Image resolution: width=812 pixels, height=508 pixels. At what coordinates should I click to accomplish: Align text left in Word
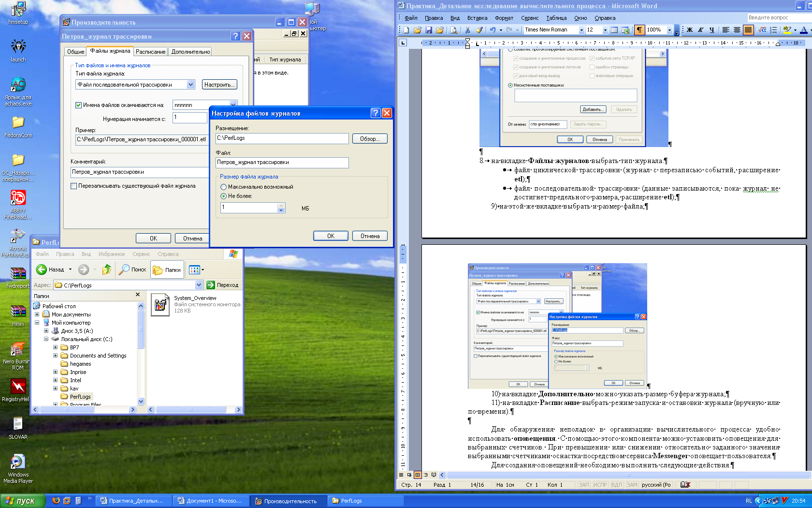coord(725,30)
